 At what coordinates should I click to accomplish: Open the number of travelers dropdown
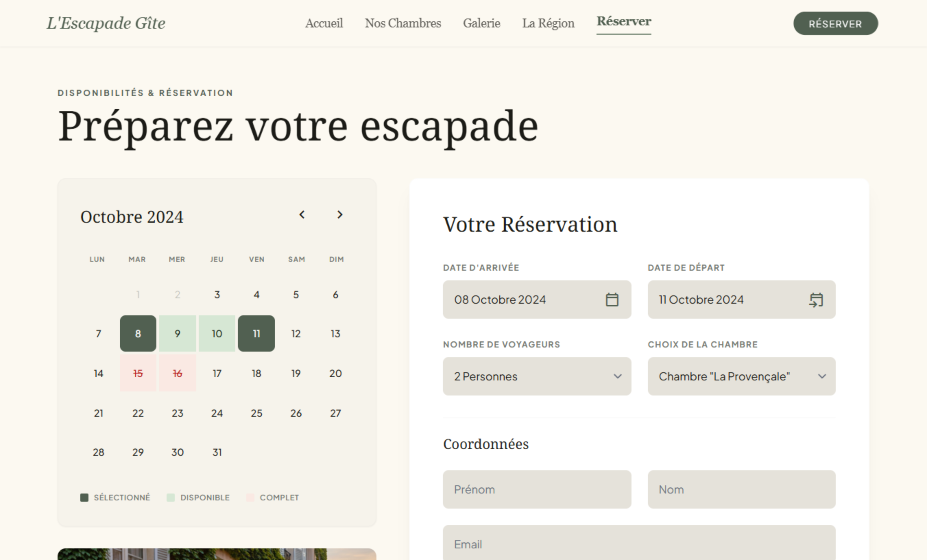pyautogui.click(x=537, y=376)
